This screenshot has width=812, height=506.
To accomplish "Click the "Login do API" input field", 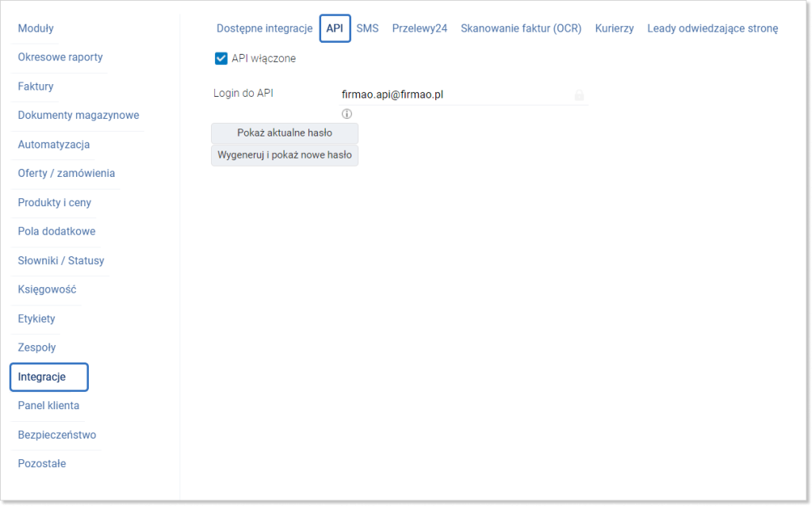I will coord(463,95).
